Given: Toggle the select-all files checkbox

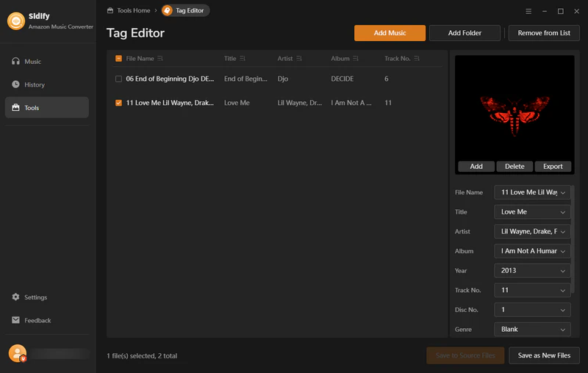Looking at the screenshot, I should (118, 59).
